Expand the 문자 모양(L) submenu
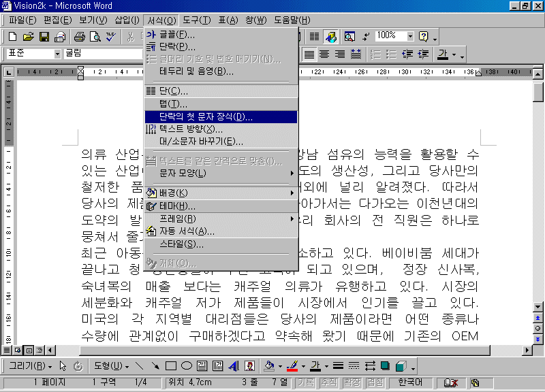The width and height of the screenshot is (545, 392). [221, 173]
